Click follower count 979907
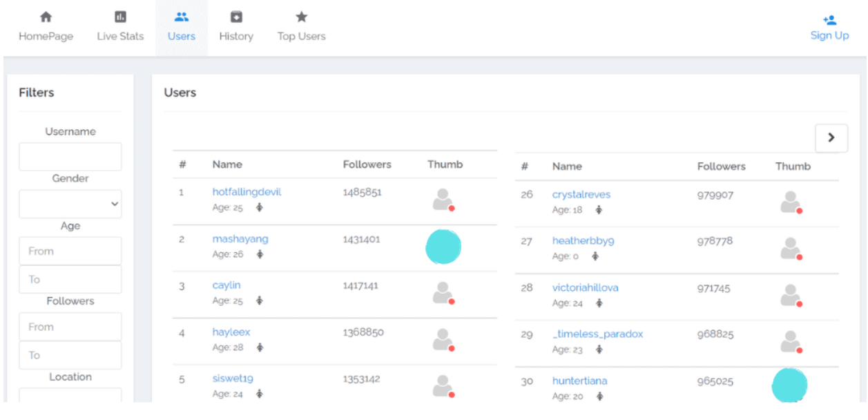Viewport: 868px width, 420px height. point(715,195)
